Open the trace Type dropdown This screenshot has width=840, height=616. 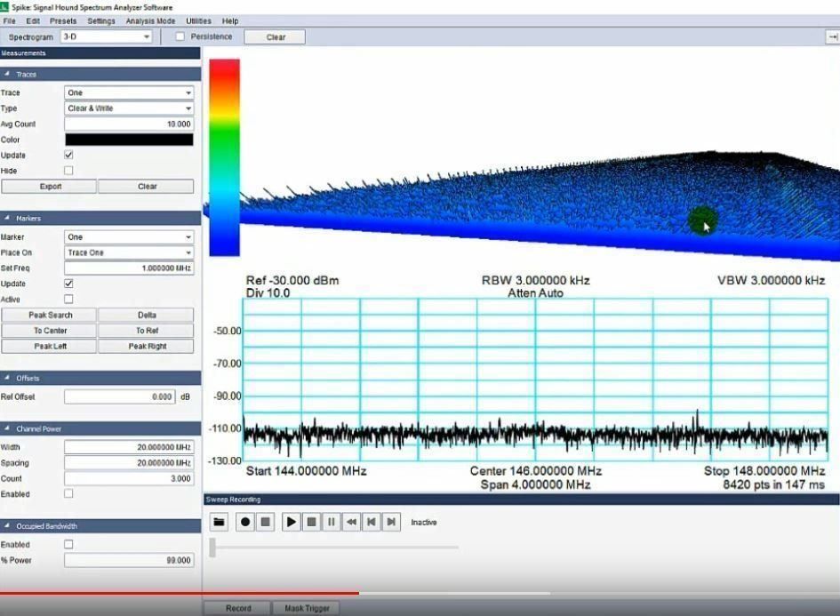[129, 108]
